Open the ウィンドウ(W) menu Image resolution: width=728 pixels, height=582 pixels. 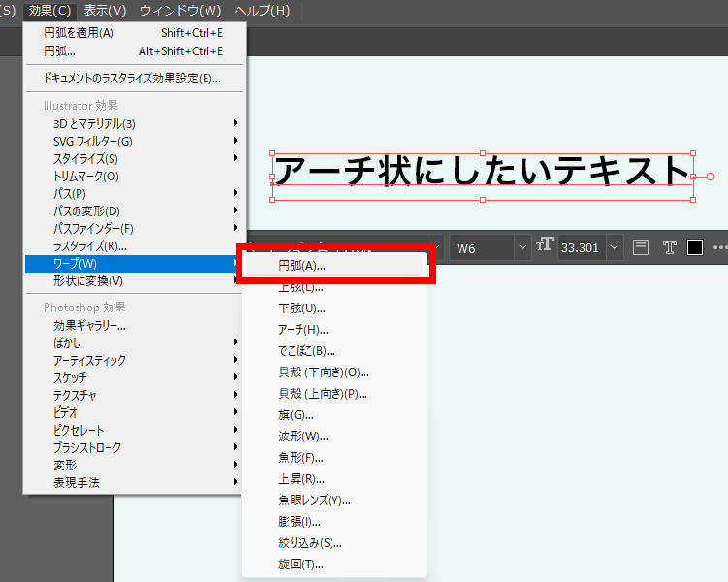click(x=180, y=11)
